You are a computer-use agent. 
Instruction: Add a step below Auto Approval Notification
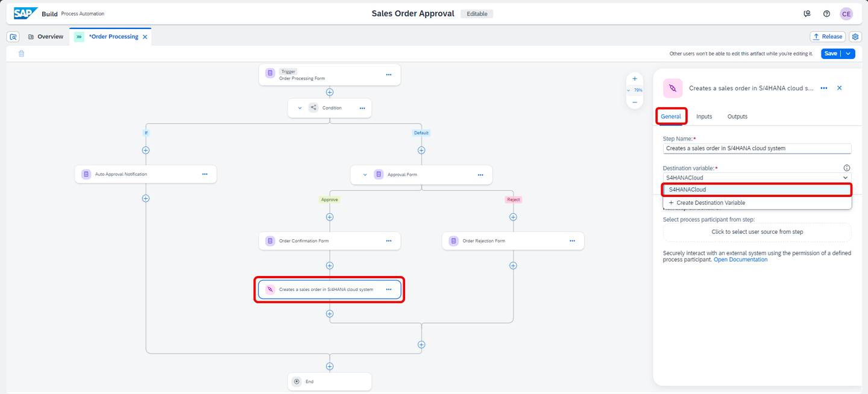[145, 198]
